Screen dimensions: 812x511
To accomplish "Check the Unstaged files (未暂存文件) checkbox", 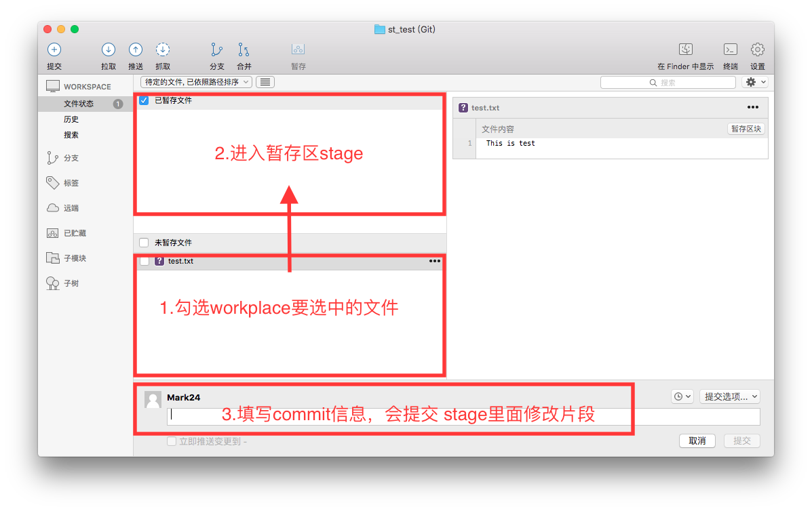I will tap(144, 243).
